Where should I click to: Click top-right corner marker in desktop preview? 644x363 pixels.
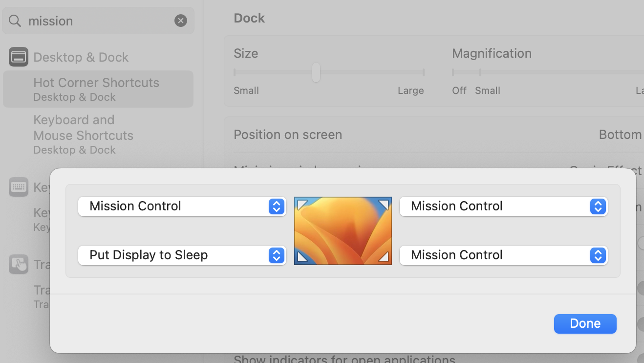(x=384, y=204)
